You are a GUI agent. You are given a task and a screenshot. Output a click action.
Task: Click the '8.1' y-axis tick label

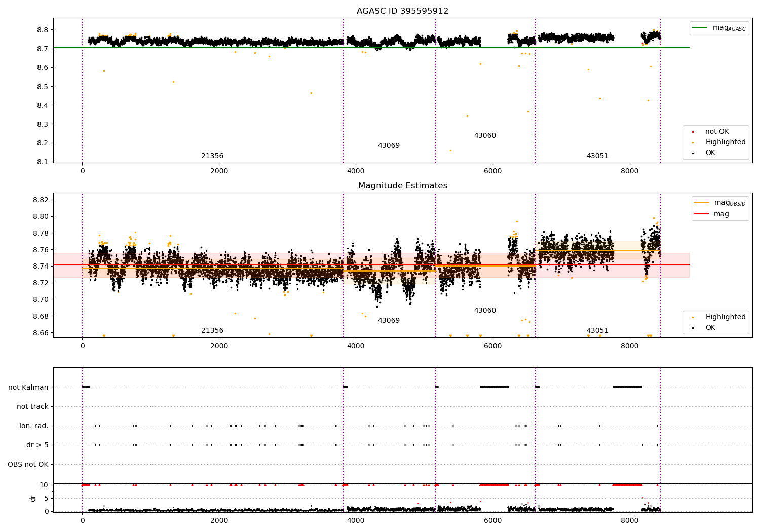coord(43,162)
